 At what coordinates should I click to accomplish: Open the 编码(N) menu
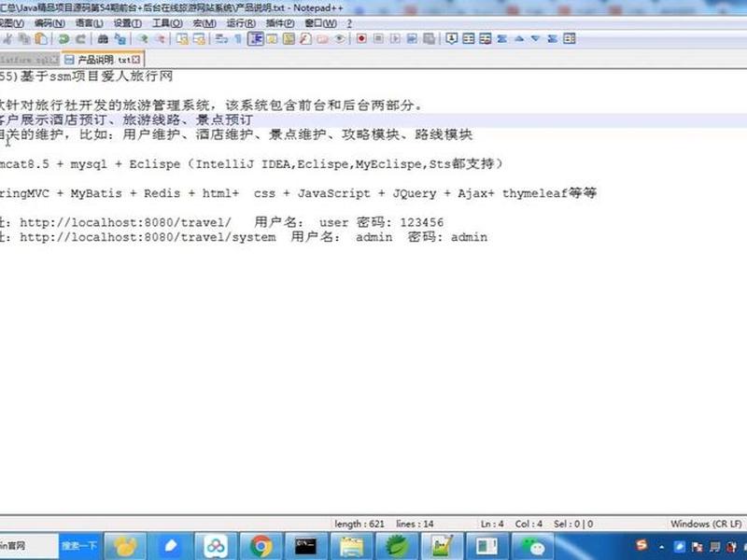pos(50,22)
